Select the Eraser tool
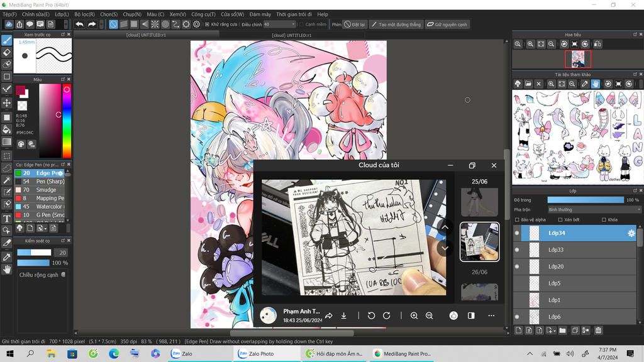This screenshot has height=362, width=644. (6, 52)
